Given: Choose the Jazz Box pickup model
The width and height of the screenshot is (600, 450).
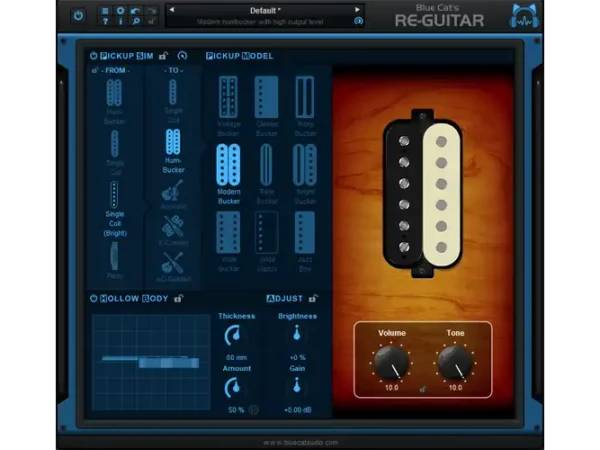Looking at the screenshot, I should (x=305, y=242).
